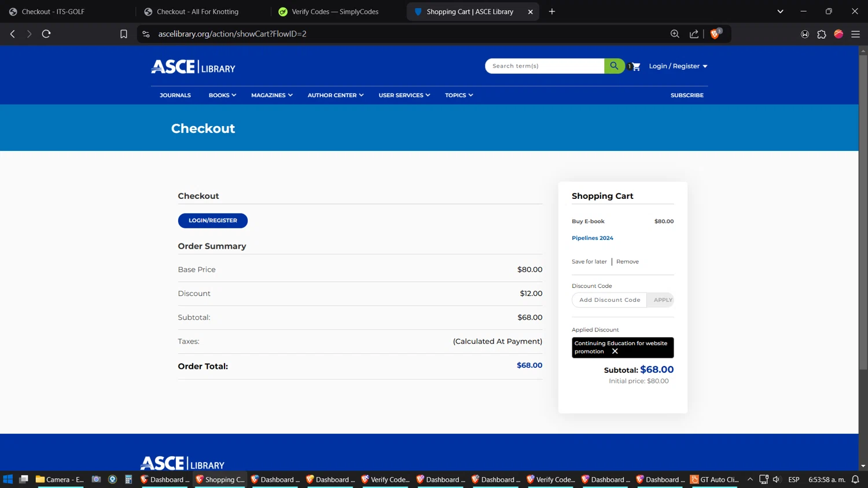The height and width of the screenshot is (488, 868).
Task: Expand the User Services menu
Action: pyautogui.click(x=404, y=95)
